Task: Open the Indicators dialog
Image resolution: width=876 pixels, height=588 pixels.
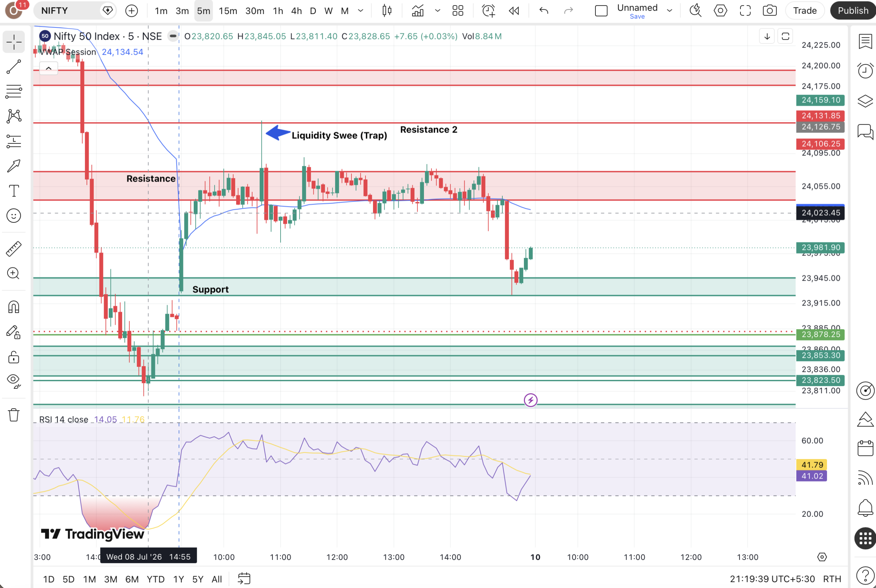Action: click(417, 11)
